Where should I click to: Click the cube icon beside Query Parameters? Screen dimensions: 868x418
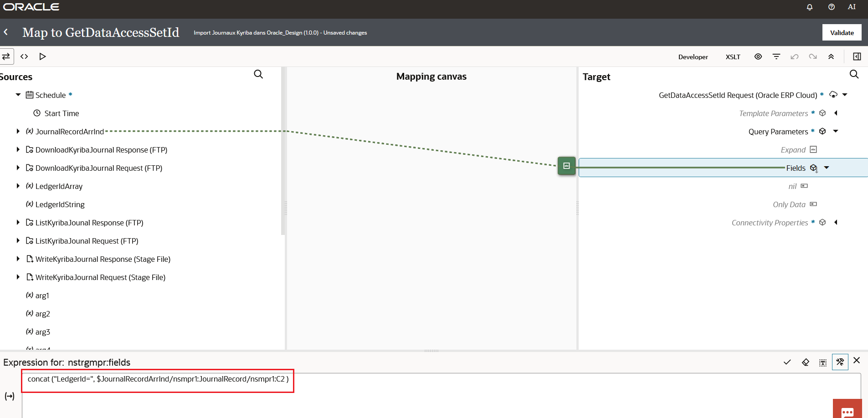[822, 131]
